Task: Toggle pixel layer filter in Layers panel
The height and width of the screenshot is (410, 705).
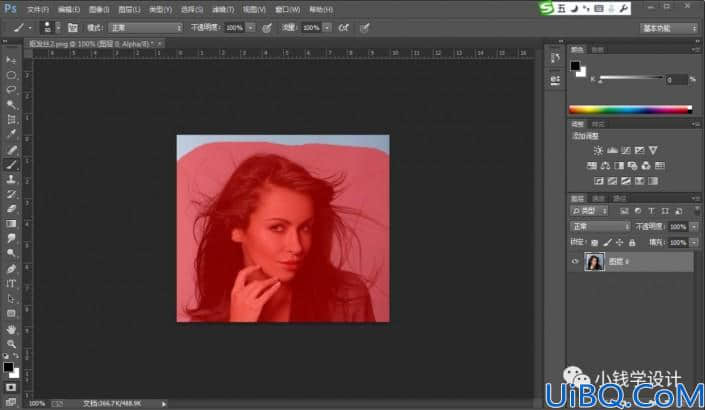Action: click(x=624, y=211)
